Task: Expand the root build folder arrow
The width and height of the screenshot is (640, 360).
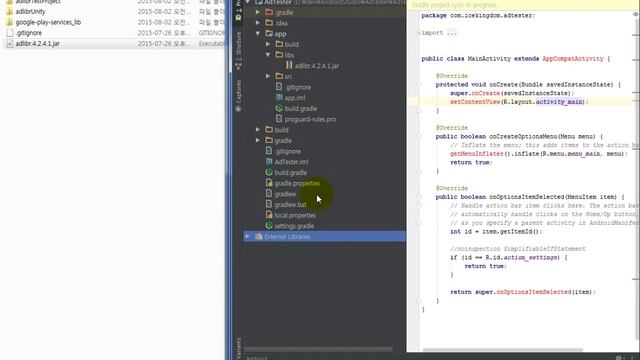Action: 258,129
